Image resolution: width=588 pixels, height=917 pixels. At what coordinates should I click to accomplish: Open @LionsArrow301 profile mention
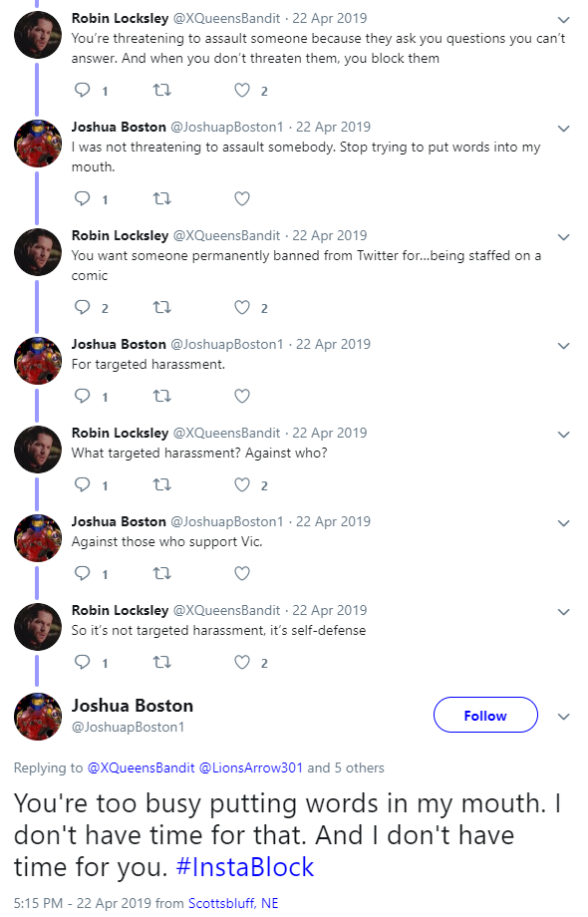pos(251,767)
